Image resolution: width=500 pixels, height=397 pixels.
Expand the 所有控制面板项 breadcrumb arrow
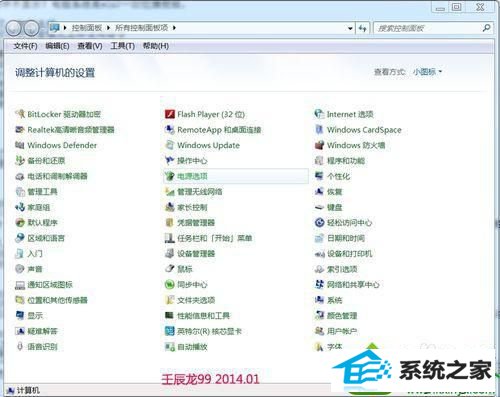pos(174,28)
